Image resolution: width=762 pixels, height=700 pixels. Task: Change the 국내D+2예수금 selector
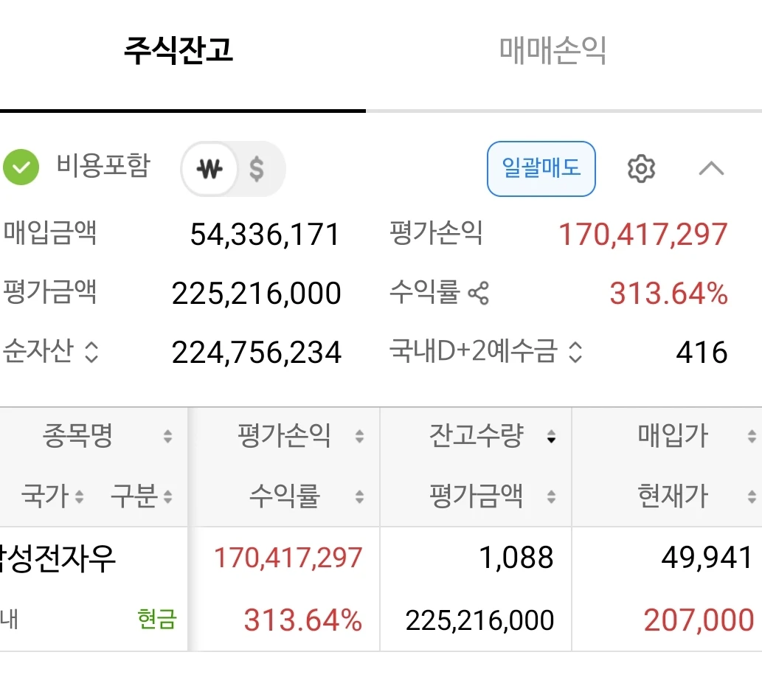(575, 352)
